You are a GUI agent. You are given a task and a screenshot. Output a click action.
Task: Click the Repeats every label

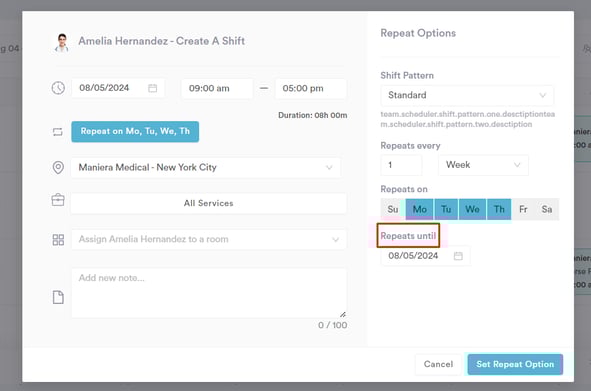(410, 146)
